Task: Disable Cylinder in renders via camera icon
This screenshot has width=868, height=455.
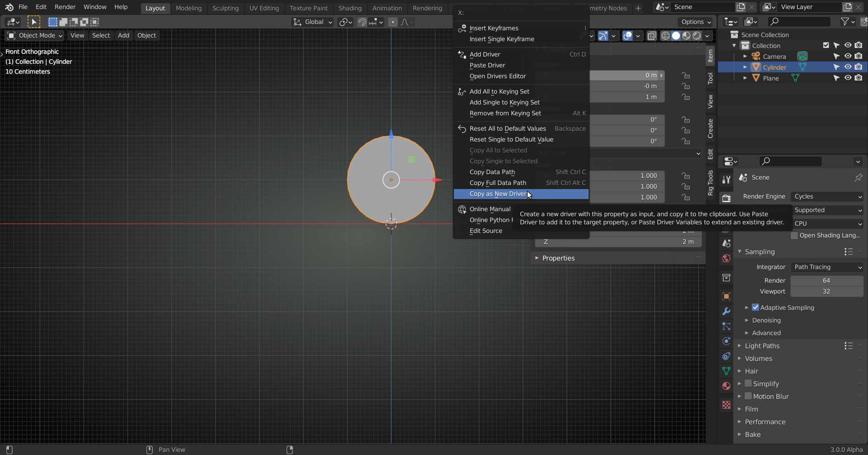Action: pos(859,67)
